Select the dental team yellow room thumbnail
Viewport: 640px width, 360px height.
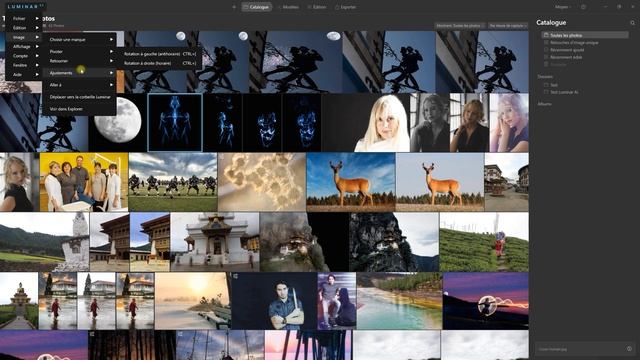pos(84,182)
